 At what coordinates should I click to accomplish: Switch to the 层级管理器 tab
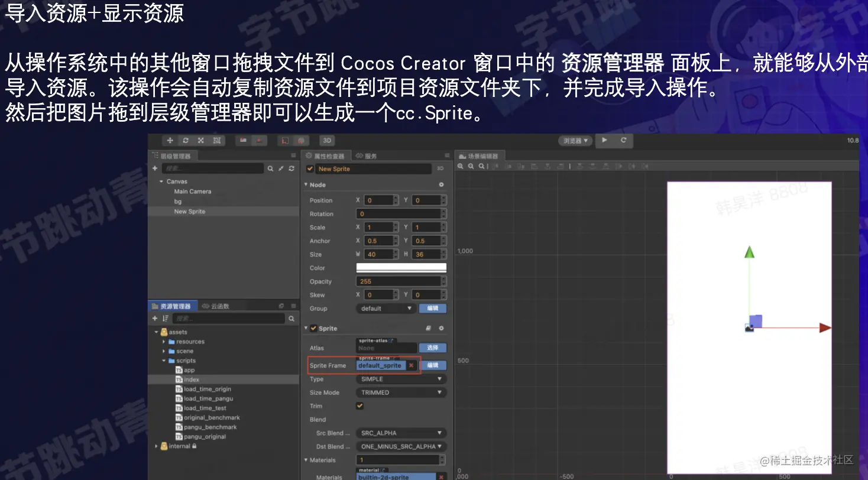point(173,156)
